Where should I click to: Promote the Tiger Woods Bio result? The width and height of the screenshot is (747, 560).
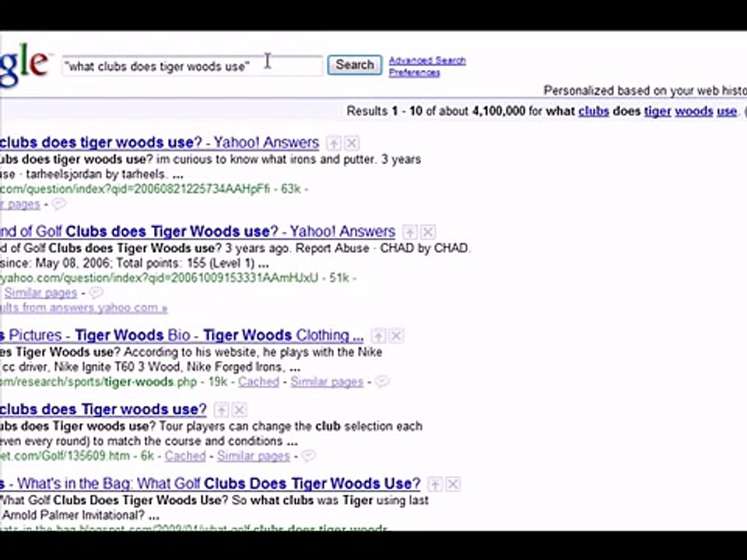click(378, 336)
